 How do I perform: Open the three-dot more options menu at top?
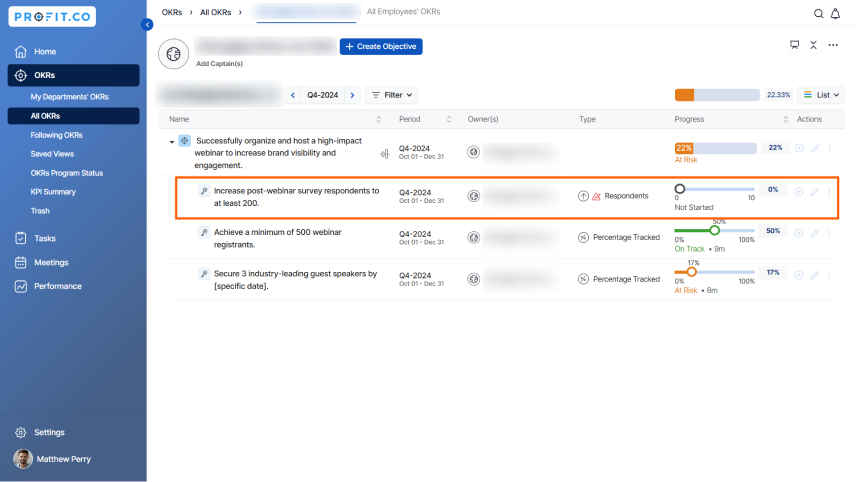(833, 45)
